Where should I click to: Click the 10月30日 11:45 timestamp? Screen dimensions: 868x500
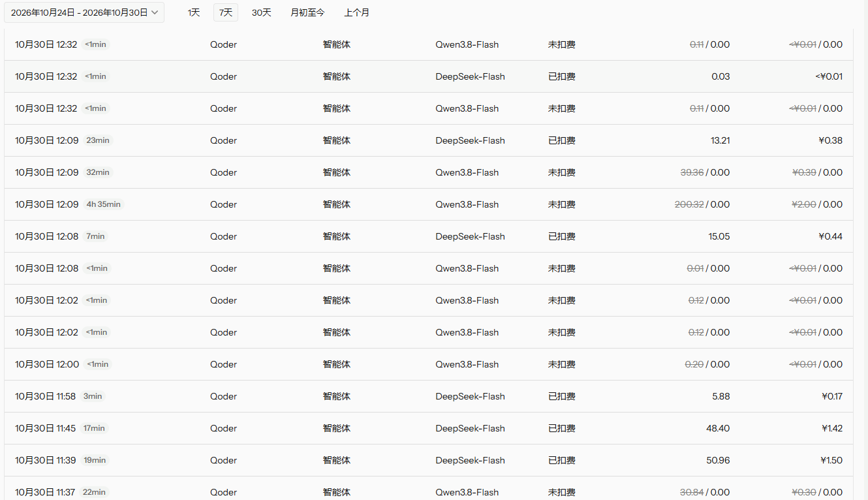click(x=46, y=428)
